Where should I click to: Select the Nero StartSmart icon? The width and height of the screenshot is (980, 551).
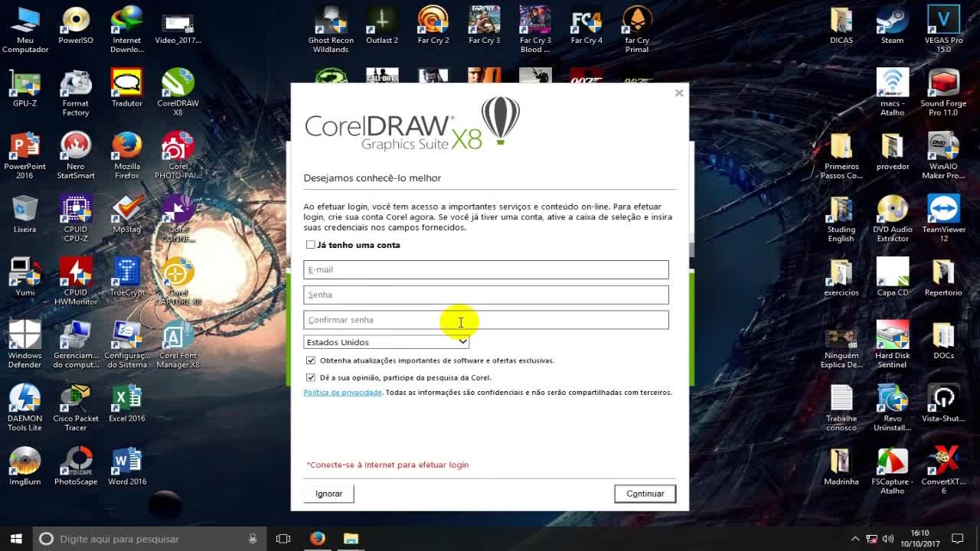76,156
